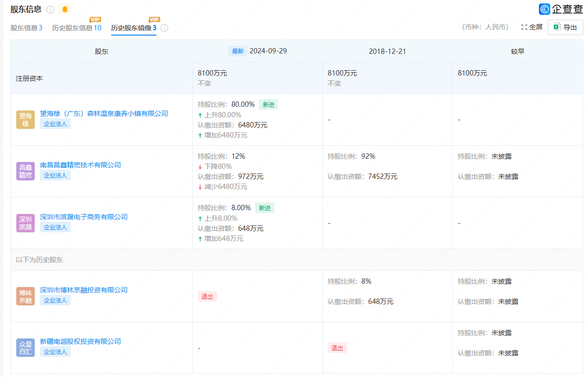Open the 历史股东信息 10 tab
Screen dimensions: 588x377
pos(77,28)
